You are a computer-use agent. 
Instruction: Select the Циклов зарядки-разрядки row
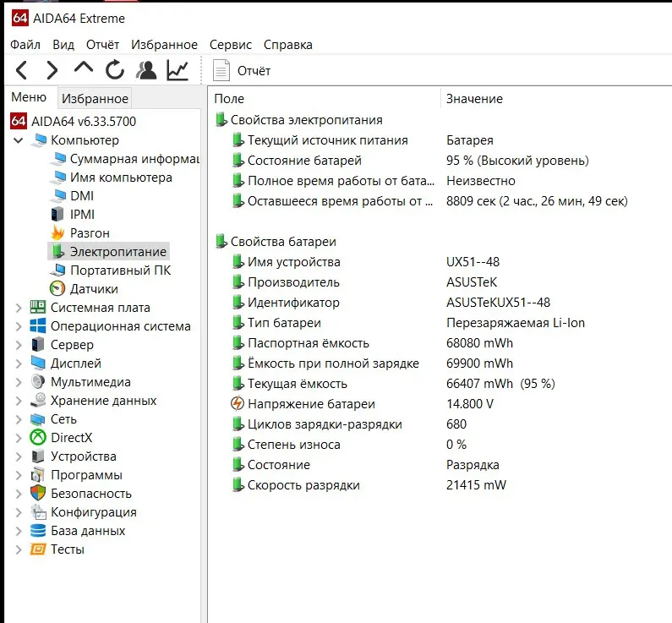349,424
